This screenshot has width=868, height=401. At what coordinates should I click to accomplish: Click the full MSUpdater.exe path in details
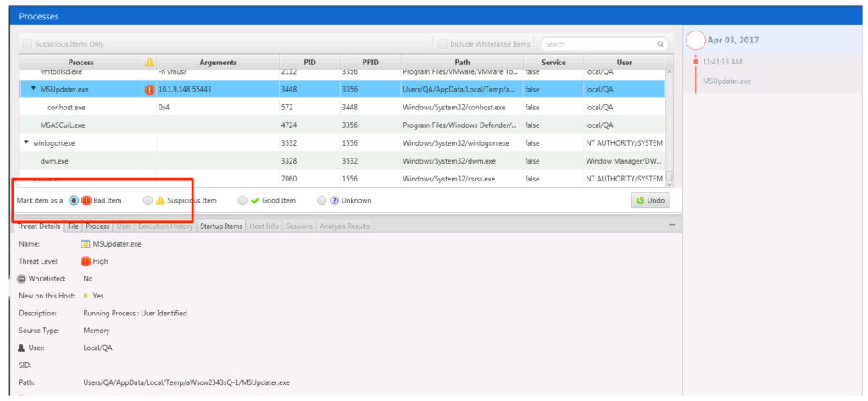[186, 382]
